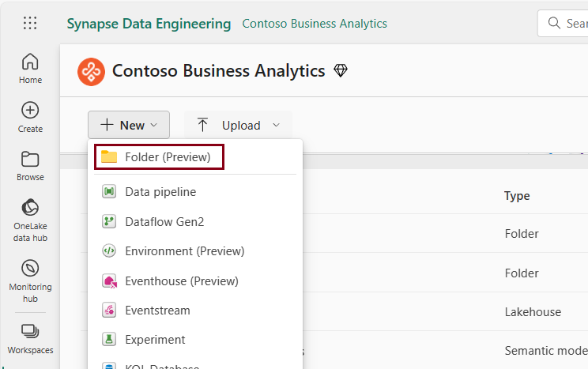Image resolution: width=588 pixels, height=369 pixels.
Task: Click the Contoso workspace orange logo
Action: (x=91, y=71)
